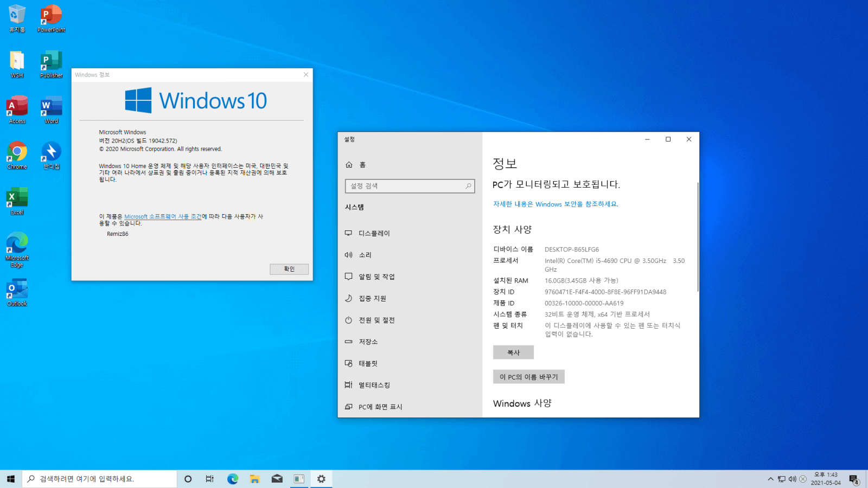Launch Publisher desktop shortcut

point(52,64)
